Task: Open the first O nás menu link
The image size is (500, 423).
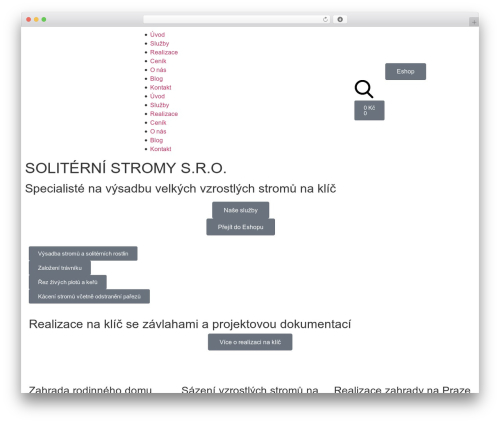Action: pyautogui.click(x=158, y=70)
